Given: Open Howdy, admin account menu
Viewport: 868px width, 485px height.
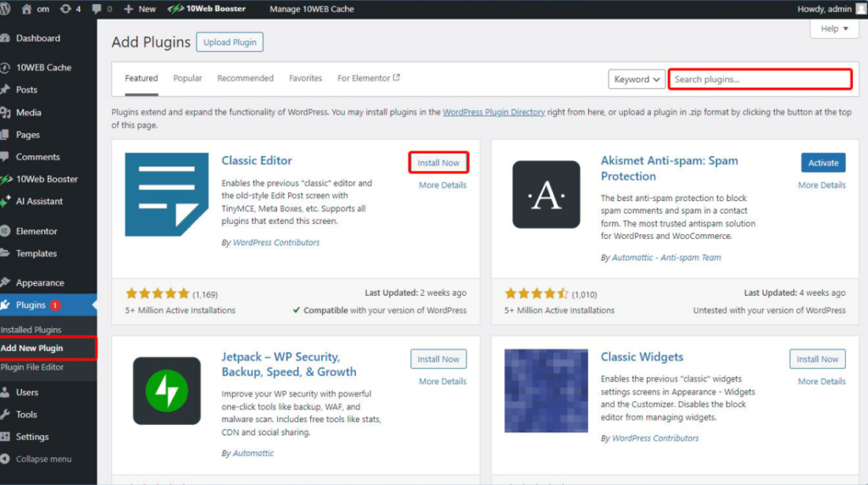Looking at the screenshot, I should [x=831, y=8].
